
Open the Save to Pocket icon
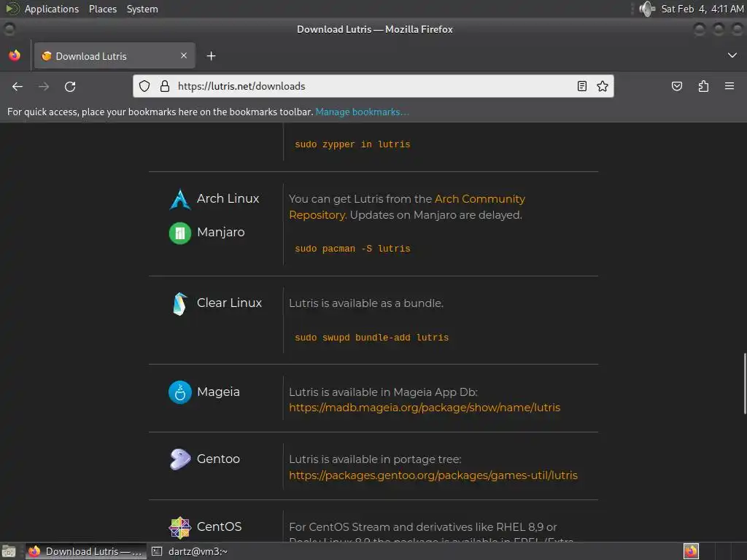point(677,86)
